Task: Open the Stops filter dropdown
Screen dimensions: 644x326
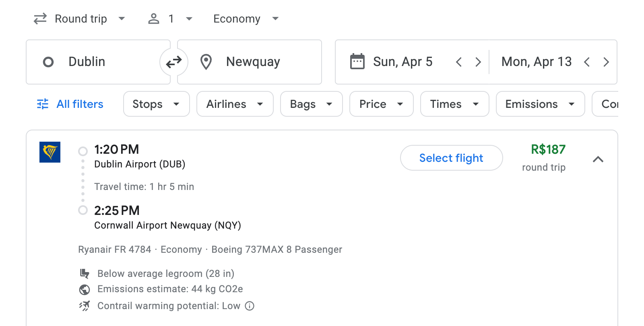Action: (156, 104)
